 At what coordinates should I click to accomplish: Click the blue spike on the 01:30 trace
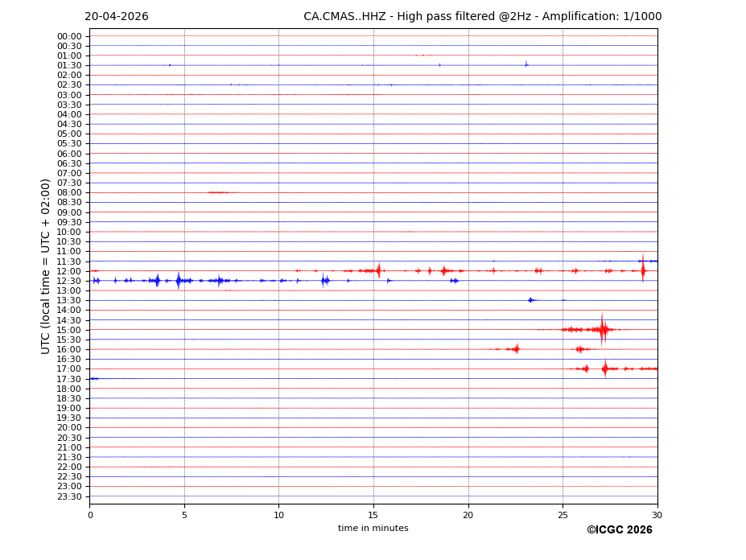click(x=526, y=64)
